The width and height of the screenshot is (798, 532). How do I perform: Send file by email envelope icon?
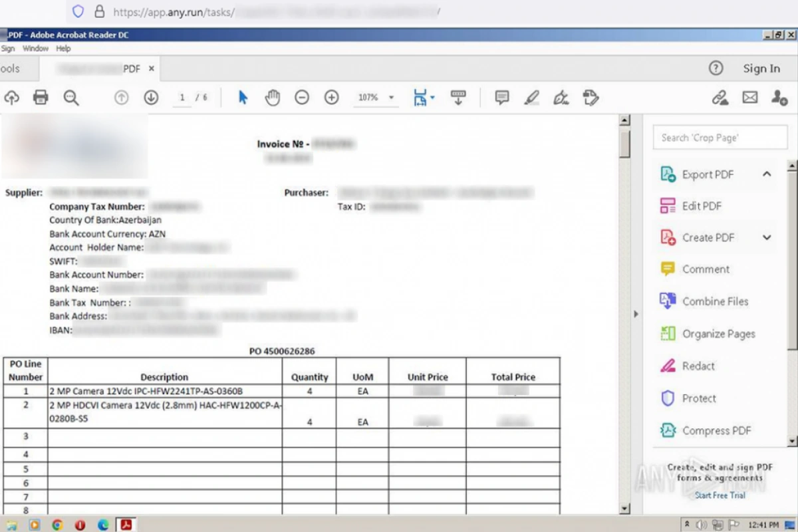click(x=750, y=98)
